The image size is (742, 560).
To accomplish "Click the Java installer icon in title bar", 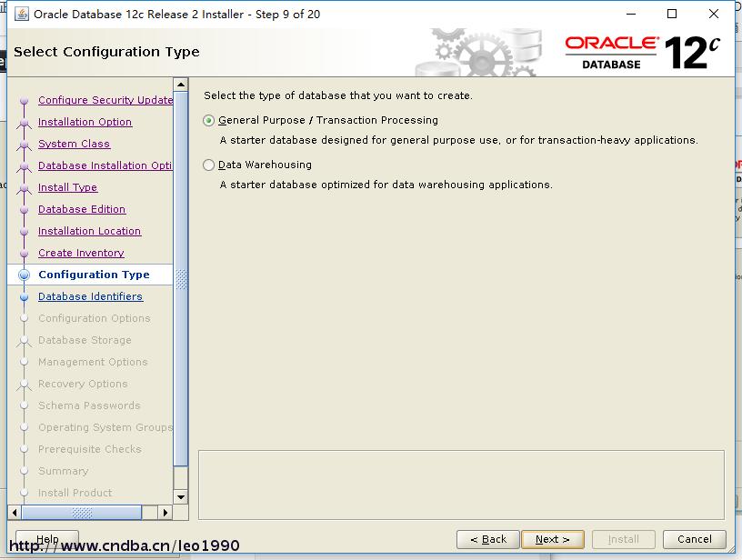I will (21, 15).
